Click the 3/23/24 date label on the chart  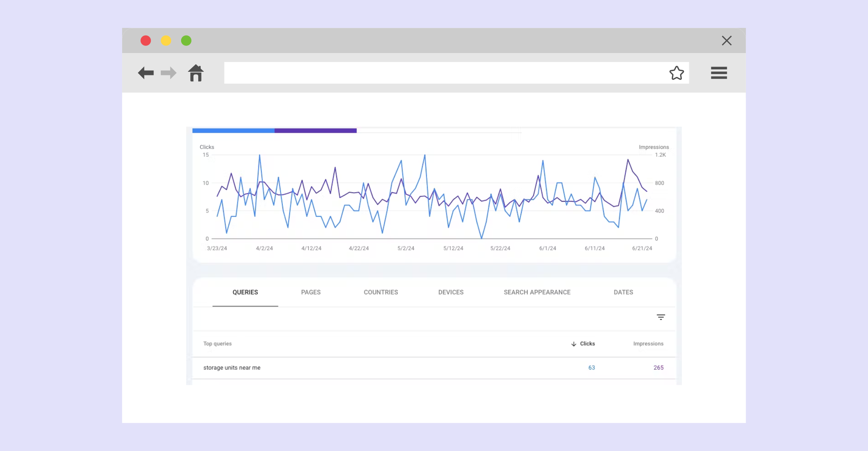click(217, 248)
